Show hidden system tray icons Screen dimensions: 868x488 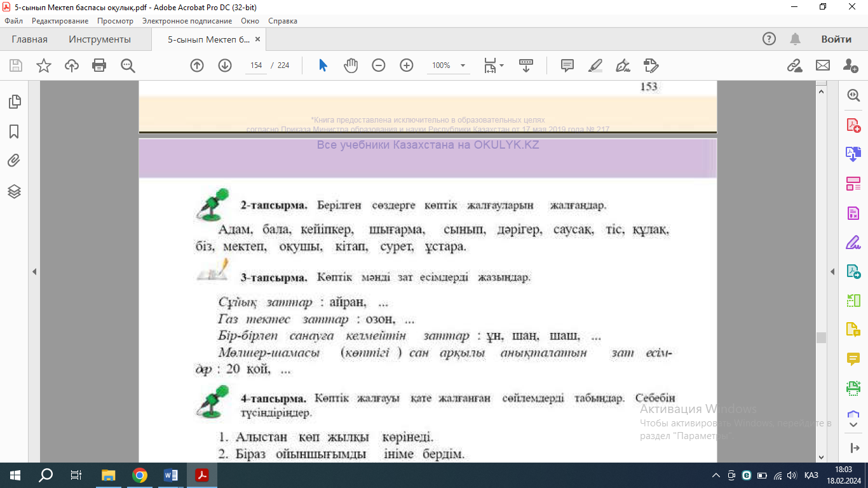(716, 475)
